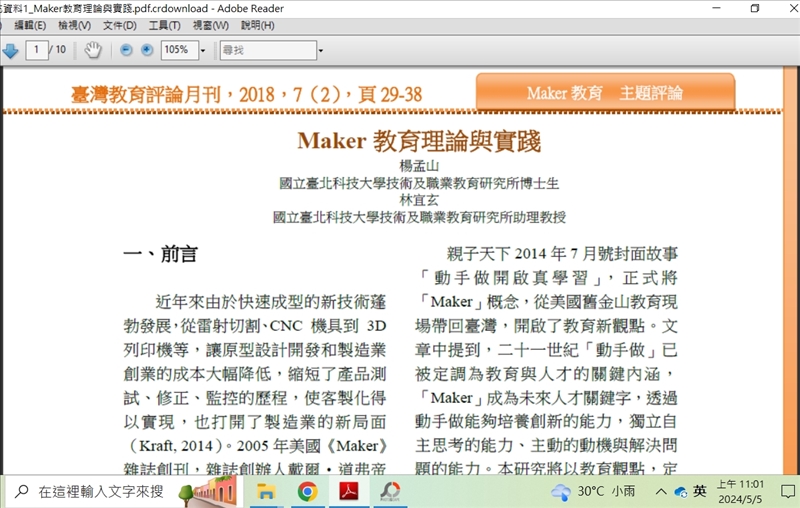Open the 說明(H) help menu
This screenshot has height=508, width=800.
point(257,25)
